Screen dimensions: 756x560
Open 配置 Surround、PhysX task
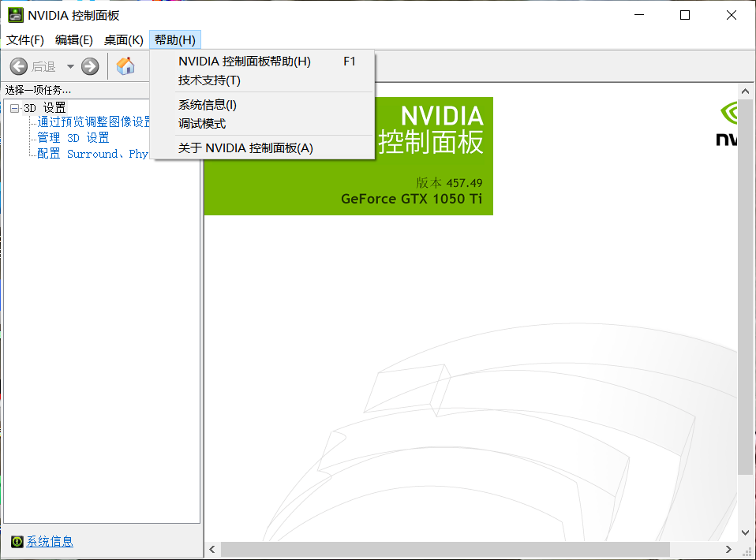point(92,154)
